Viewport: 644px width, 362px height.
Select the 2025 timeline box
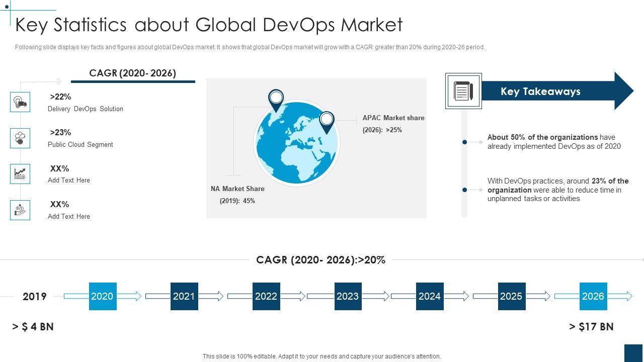pos(512,296)
